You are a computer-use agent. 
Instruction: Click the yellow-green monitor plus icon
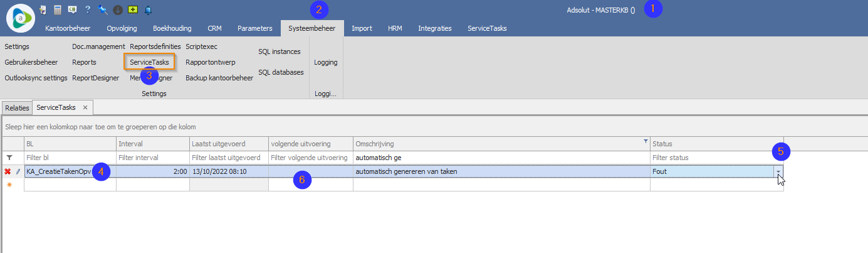coord(132,10)
